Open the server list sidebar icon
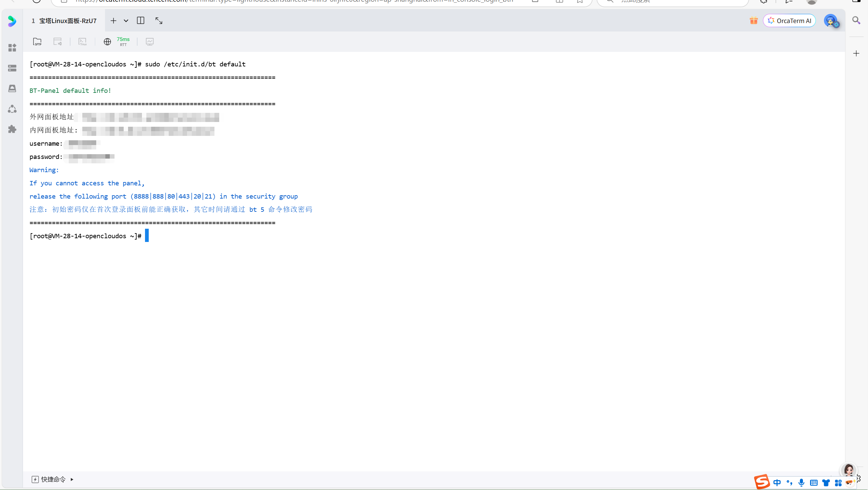This screenshot has height=490, width=868. (12, 68)
